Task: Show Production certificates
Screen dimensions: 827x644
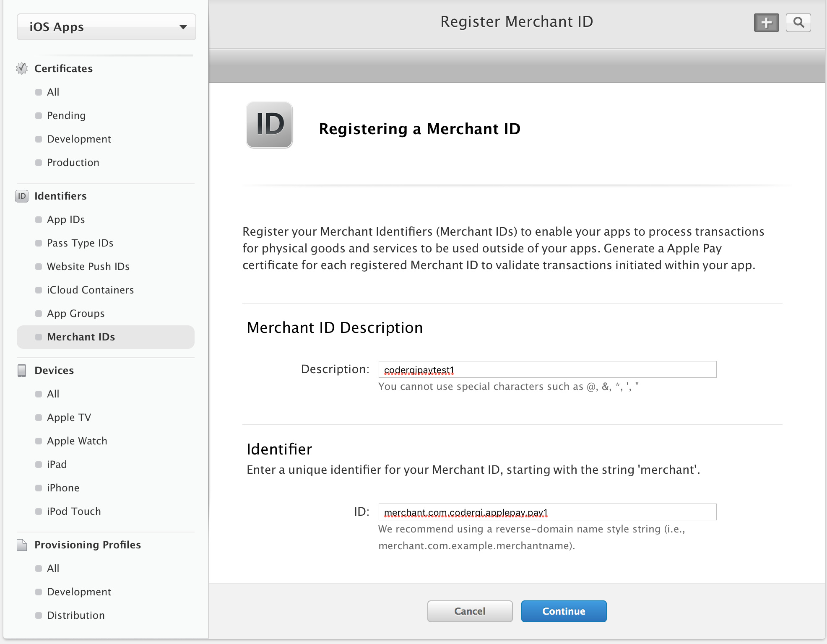Action: 73,163
